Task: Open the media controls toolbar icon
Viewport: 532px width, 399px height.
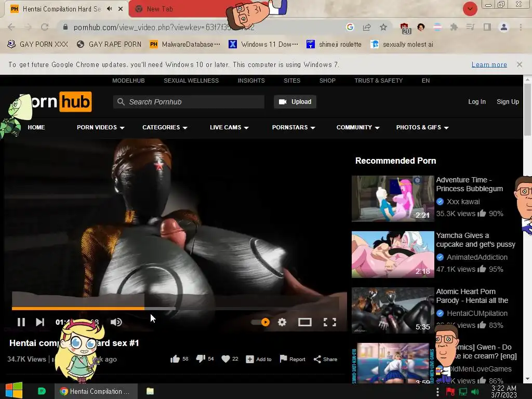Action: 470,27
